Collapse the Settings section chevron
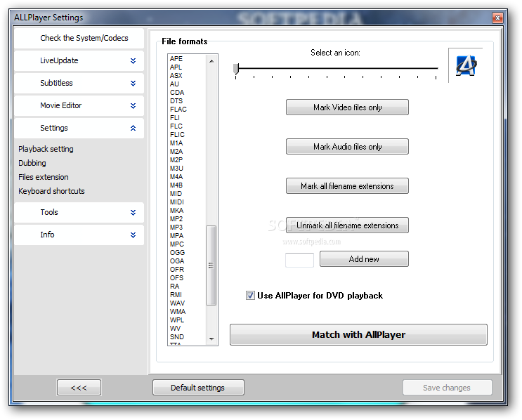Screen dimensions: 522x420 133,128
